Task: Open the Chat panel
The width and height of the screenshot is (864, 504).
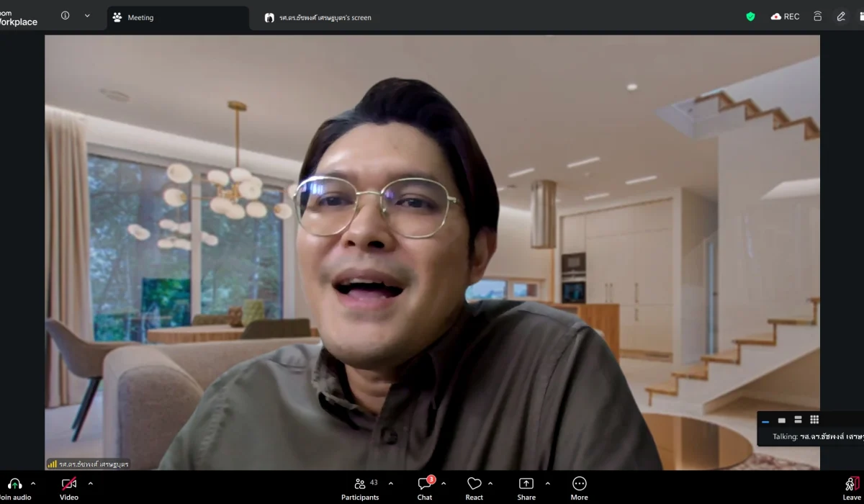Action: (x=425, y=484)
